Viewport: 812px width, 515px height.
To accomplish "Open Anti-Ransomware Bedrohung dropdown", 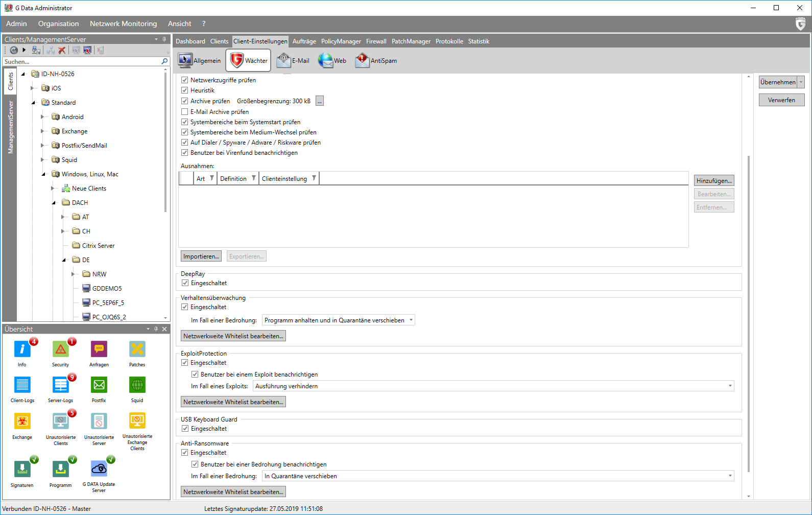I will coord(498,476).
